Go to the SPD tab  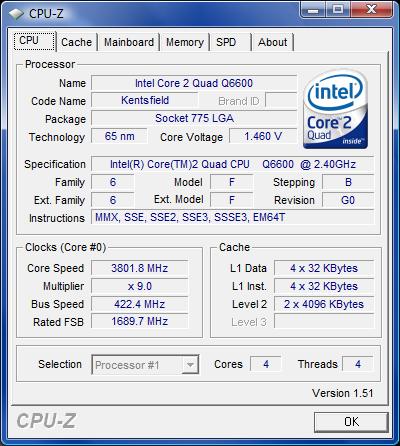coord(226,42)
